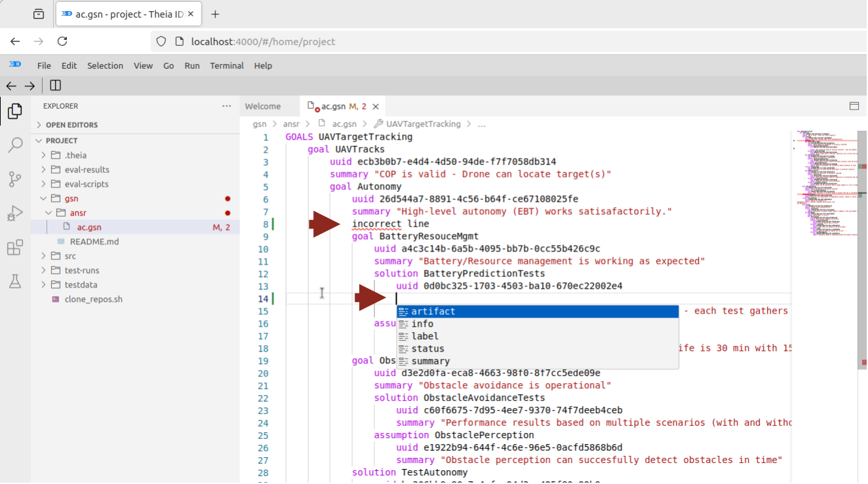
Task: Click the Theia logo icon in menu bar
Action: click(x=14, y=65)
